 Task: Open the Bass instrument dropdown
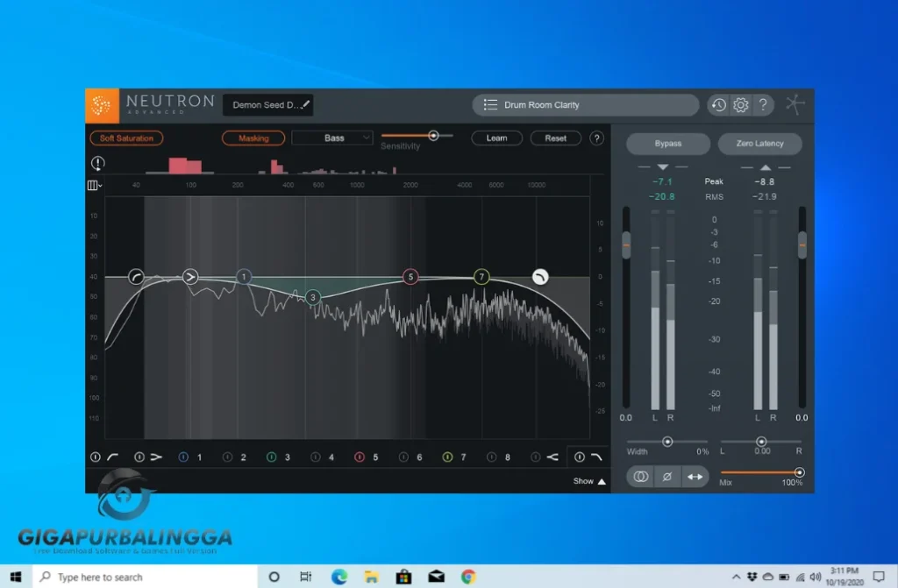332,138
